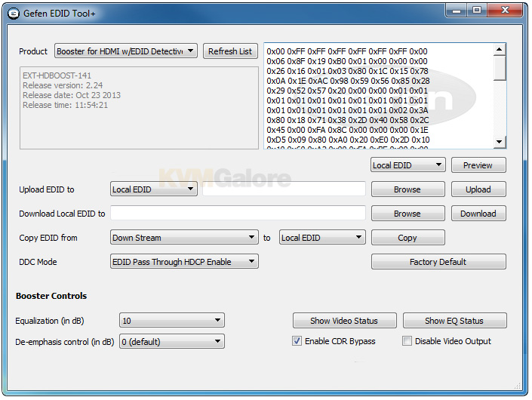Open the Local EDID dropdown beside Preview
532x400 pixels.
click(407, 165)
